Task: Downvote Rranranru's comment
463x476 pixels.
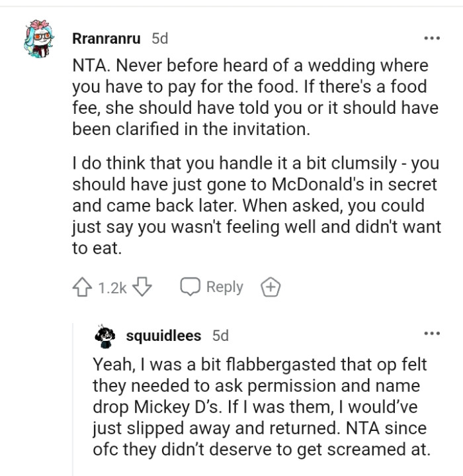Action: click(x=144, y=287)
